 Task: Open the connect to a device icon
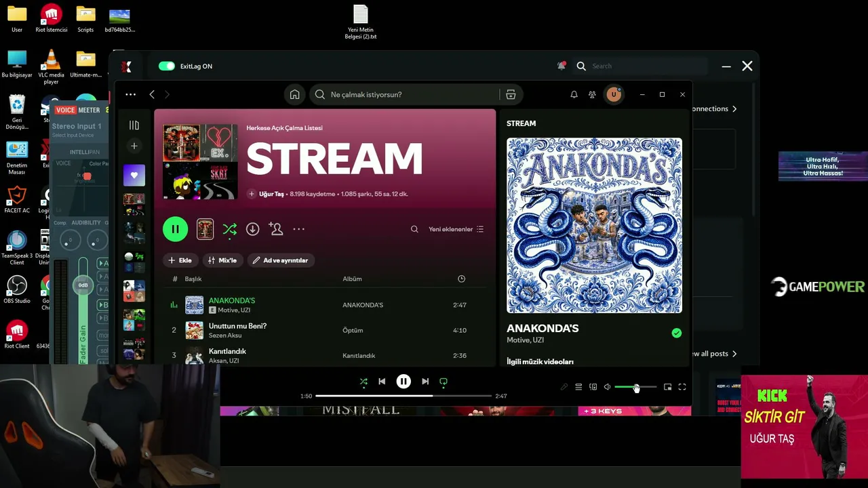click(x=593, y=387)
